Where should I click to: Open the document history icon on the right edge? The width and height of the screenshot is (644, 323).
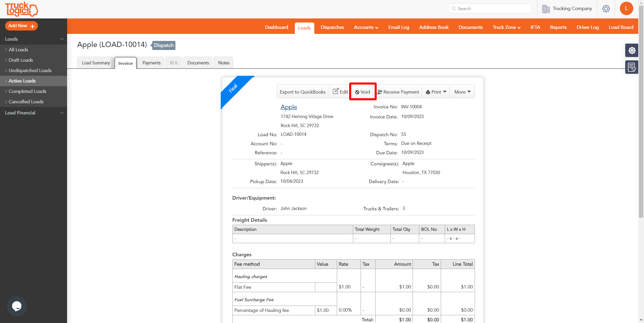click(x=632, y=67)
